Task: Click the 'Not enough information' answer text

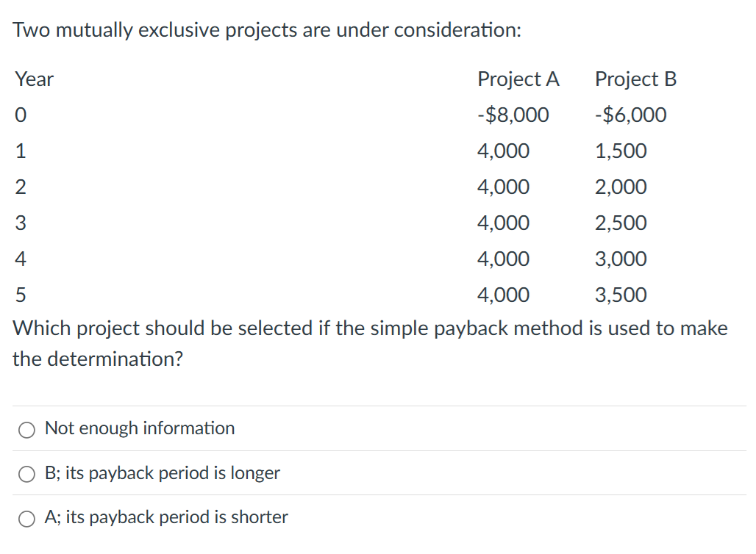Action: click(139, 428)
